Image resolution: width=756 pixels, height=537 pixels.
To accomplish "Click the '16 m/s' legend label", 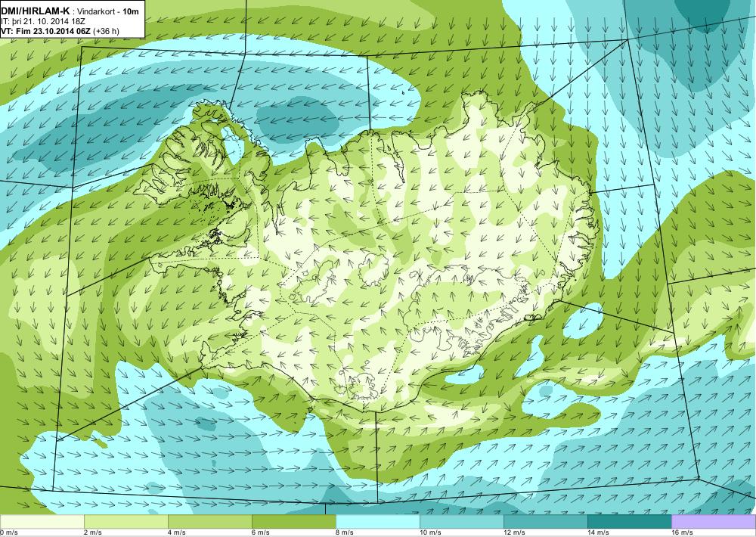I will pyautogui.click(x=682, y=532).
